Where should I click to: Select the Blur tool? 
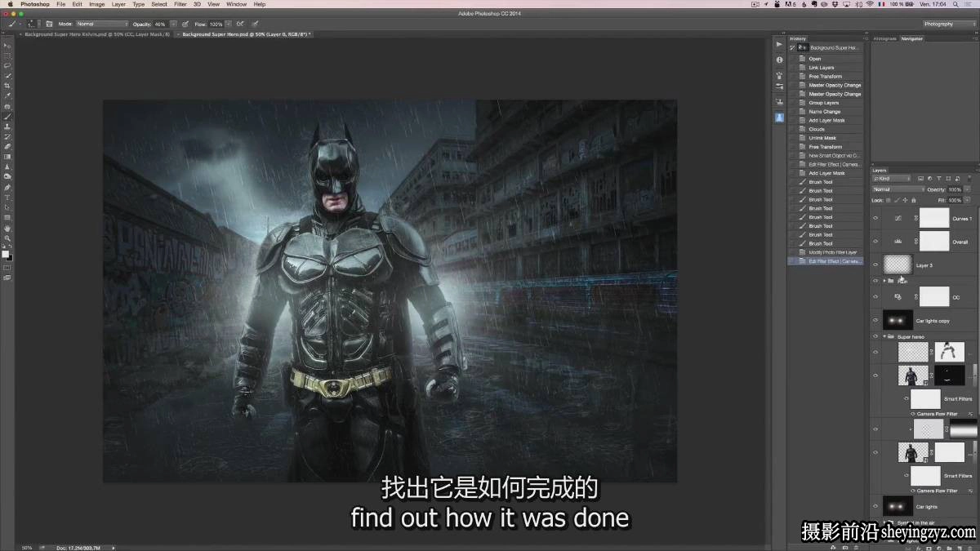point(7,167)
